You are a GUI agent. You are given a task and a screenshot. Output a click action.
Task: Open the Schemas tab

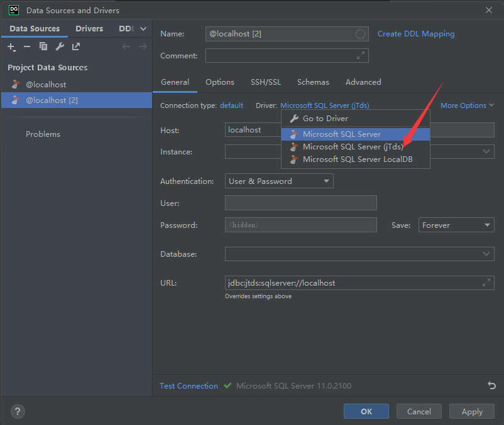[313, 82]
